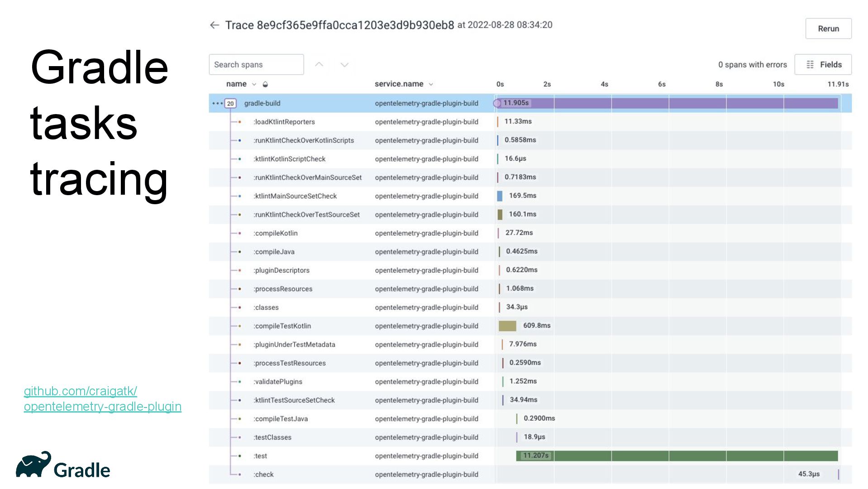Viewport: 868px width, 489px height.
Task: Click the service name on :test row
Action: tap(426, 456)
